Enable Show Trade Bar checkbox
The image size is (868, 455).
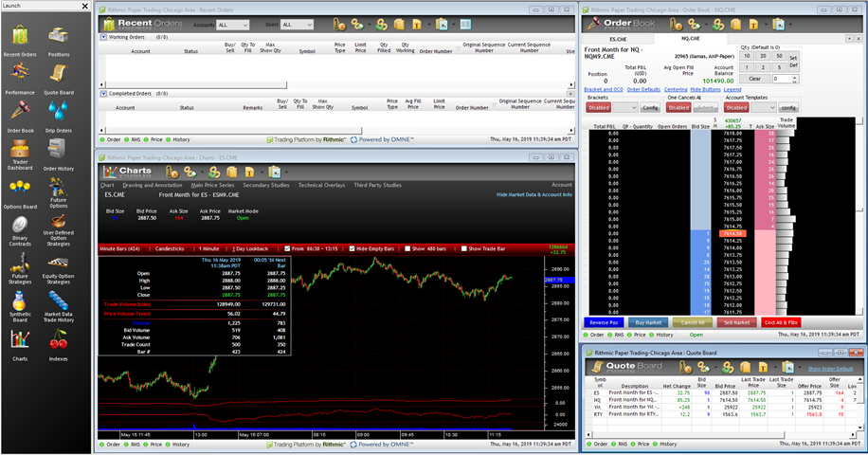point(464,248)
